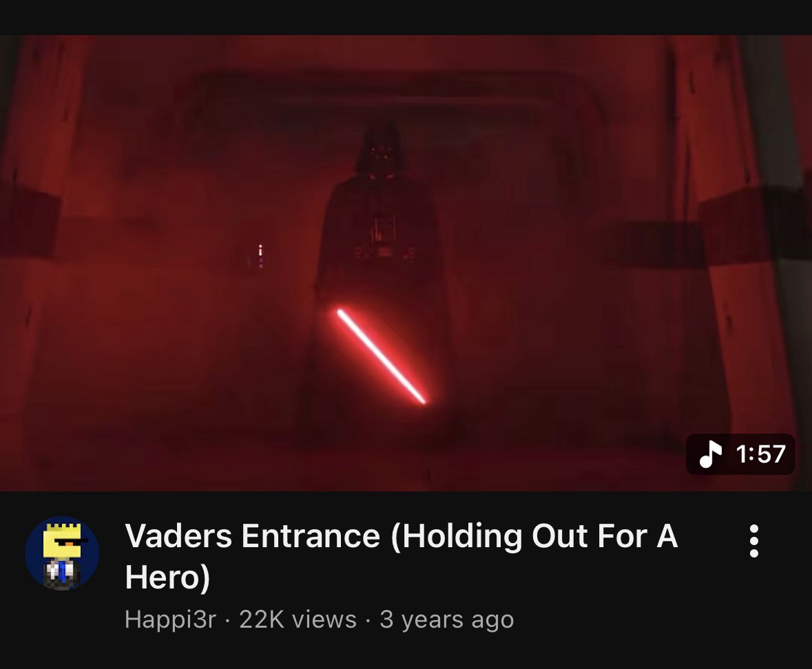This screenshot has height=669, width=812.
Task: Click the small white light left of Vader
Action: (260, 255)
